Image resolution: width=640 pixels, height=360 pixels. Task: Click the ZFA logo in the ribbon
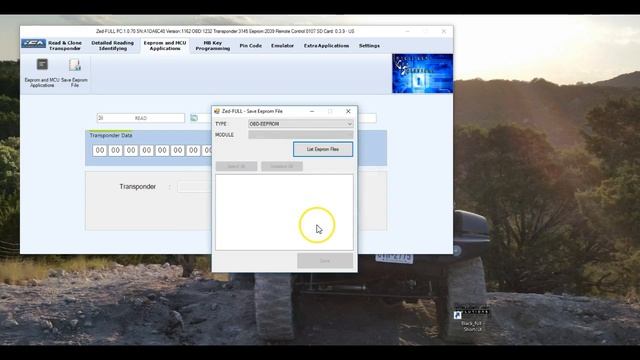(33, 43)
